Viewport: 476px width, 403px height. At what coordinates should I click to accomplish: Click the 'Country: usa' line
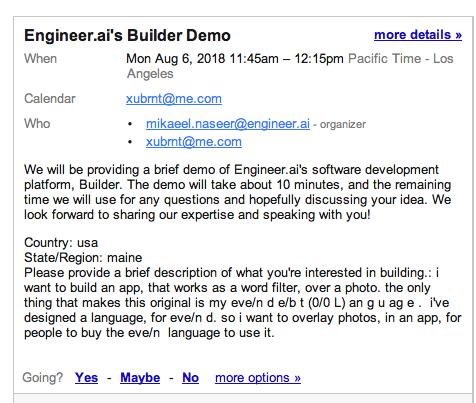pyautogui.click(x=61, y=243)
